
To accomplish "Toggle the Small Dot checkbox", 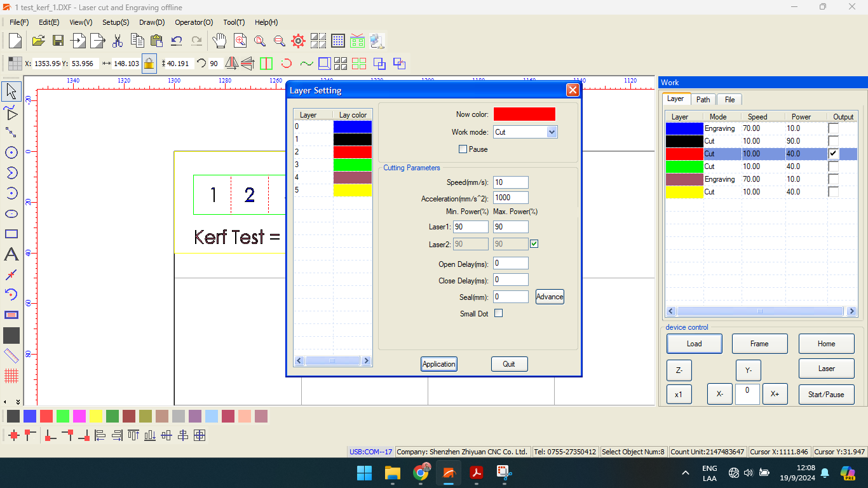I will click(x=498, y=313).
